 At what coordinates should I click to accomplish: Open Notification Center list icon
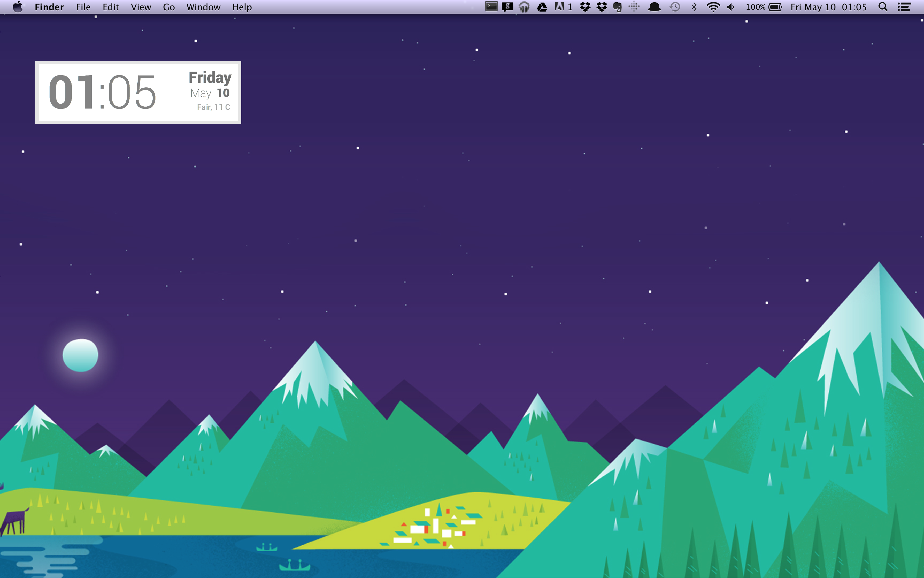(x=904, y=7)
